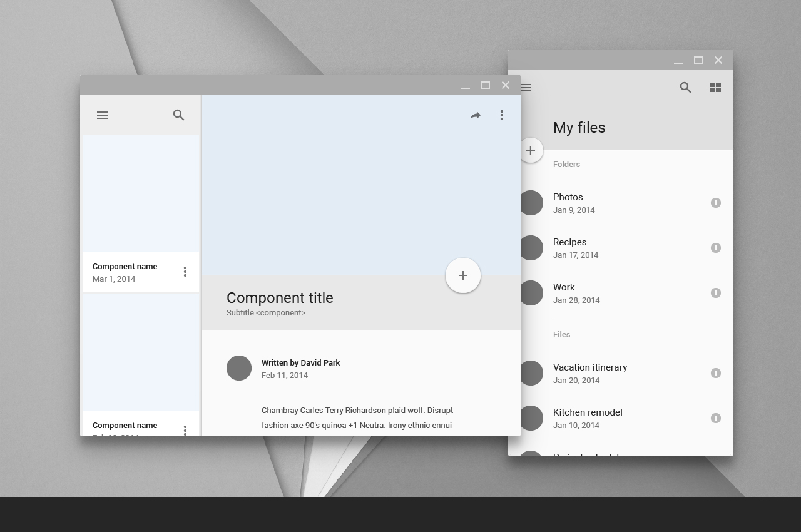Open options for the second Component name card
The image size is (801, 532).
(x=185, y=429)
